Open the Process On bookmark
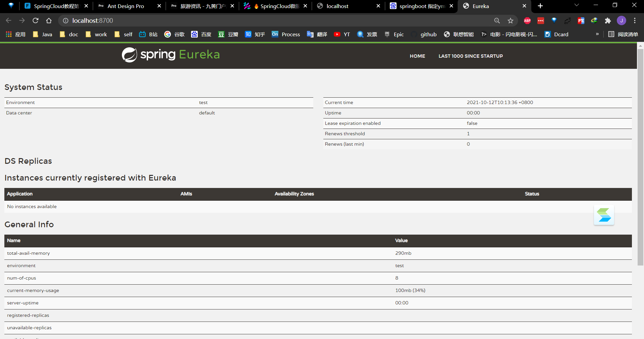Screen dimensions: 644x339 coord(286,34)
